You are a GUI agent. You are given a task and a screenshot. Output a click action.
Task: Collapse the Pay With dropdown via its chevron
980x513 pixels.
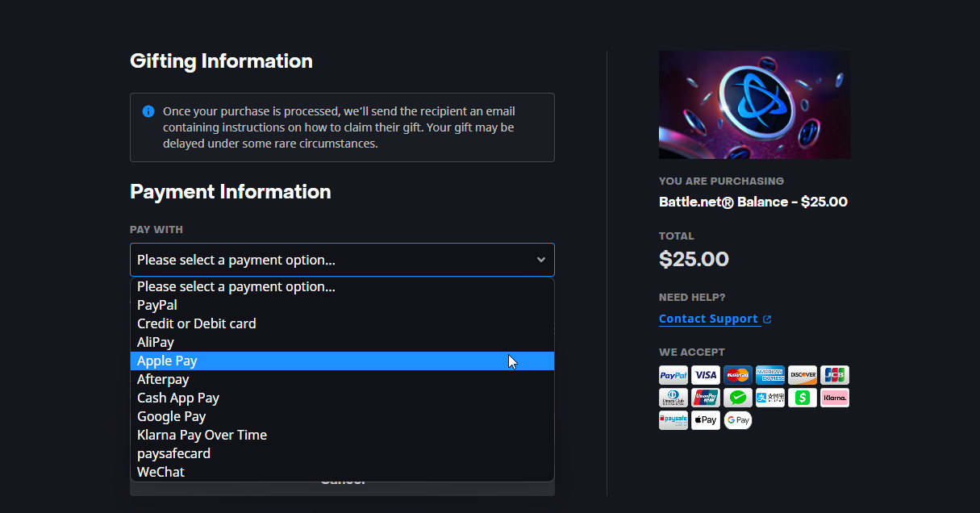540,260
